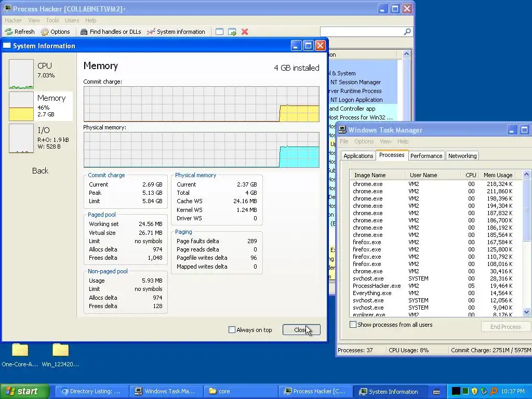Select the CPU graph thumbnail in sidebar
Image resolution: width=532 pixels, height=399 pixels.
click(21, 74)
